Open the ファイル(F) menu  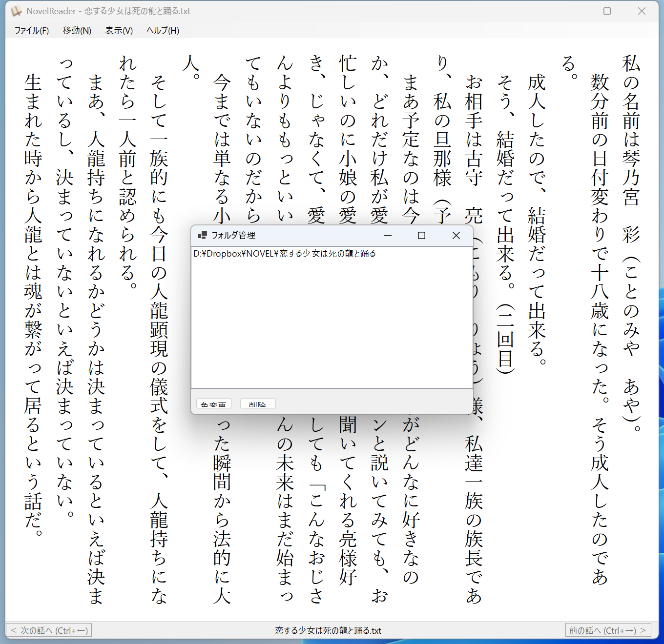32,30
